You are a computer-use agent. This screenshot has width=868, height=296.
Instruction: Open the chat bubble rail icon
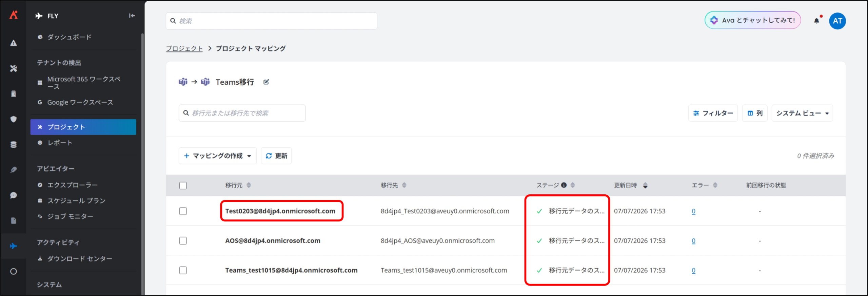pyautogui.click(x=13, y=195)
